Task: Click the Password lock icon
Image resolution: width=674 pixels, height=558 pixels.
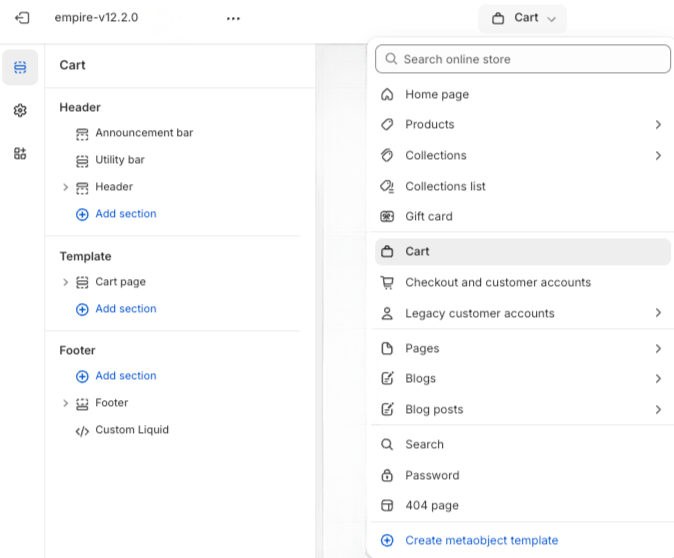Action: click(x=387, y=475)
